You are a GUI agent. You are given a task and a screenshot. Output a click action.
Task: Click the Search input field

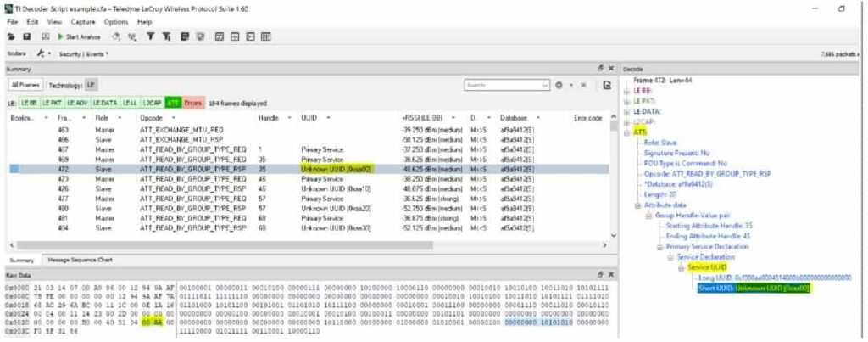(502, 86)
